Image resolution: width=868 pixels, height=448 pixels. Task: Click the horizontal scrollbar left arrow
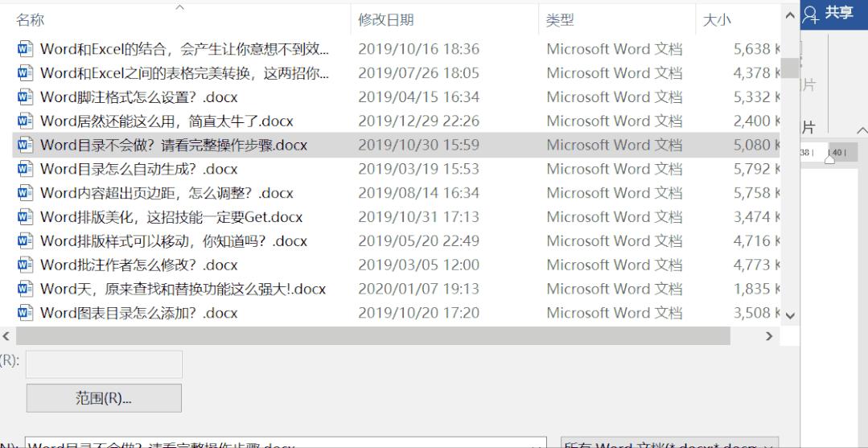(6, 335)
